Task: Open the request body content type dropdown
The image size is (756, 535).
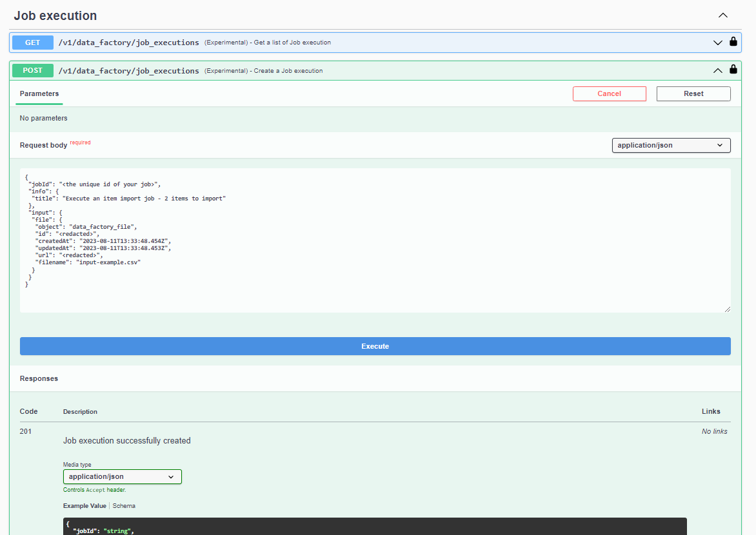Action: [x=671, y=146]
